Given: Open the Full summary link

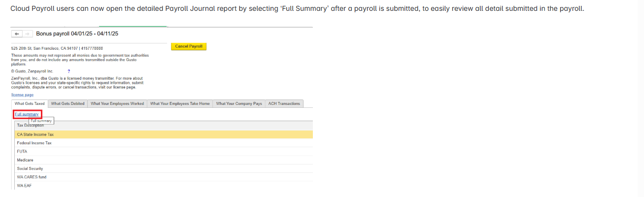Looking at the screenshot, I should [27, 114].
